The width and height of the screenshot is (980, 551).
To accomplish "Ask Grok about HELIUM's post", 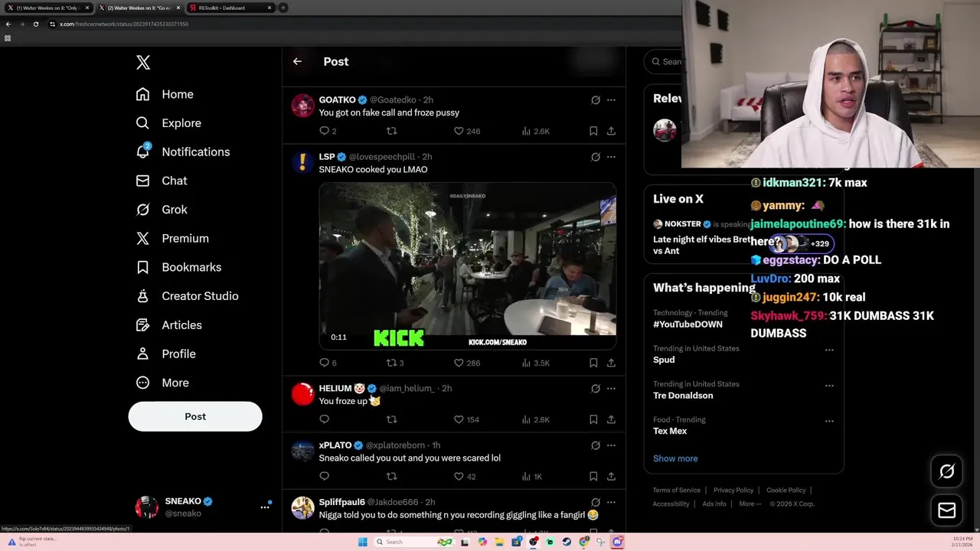I will pos(596,389).
